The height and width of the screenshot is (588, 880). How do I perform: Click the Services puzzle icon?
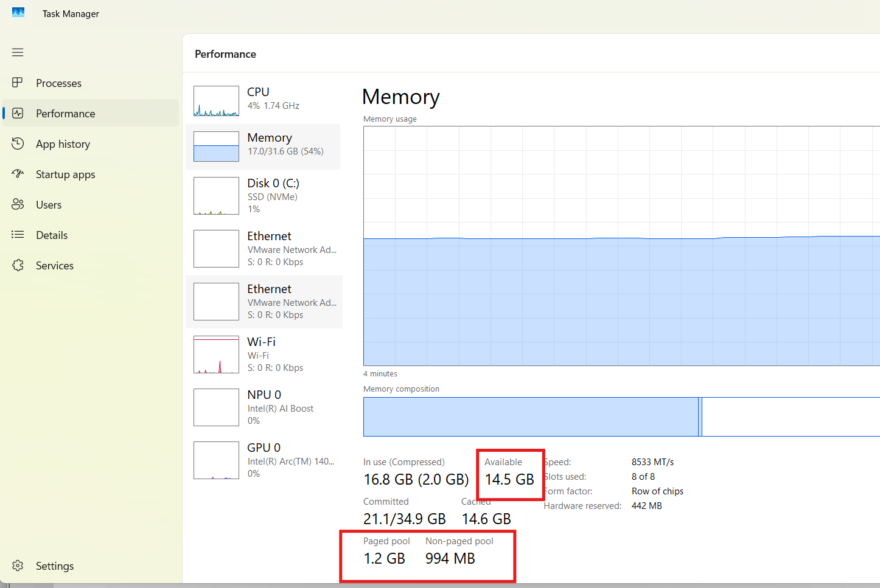click(x=18, y=265)
